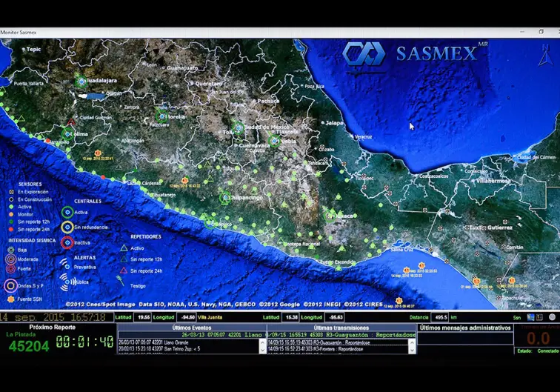Click the Distancia 495.5 km field
This screenshot has width=560, height=392.
point(440,317)
